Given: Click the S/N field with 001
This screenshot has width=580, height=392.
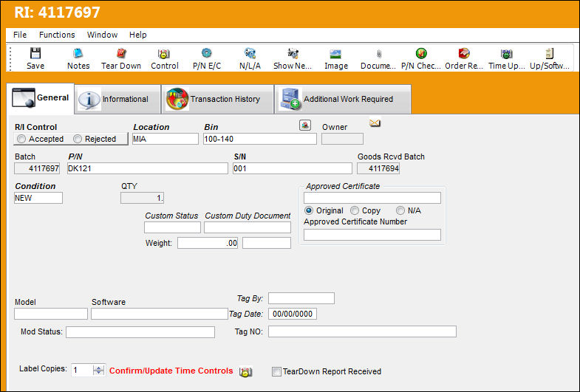Looking at the screenshot, I should (x=293, y=168).
